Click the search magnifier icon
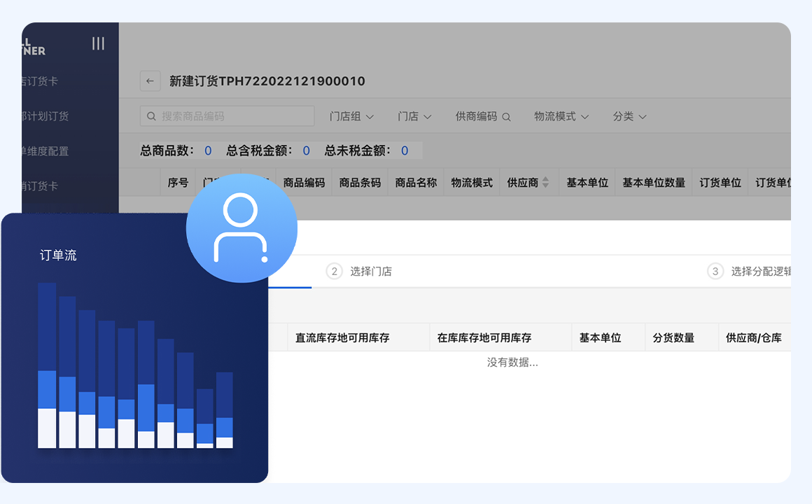Image resolution: width=812 pixels, height=504 pixels. pyautogui.click(x=151, y=116)
